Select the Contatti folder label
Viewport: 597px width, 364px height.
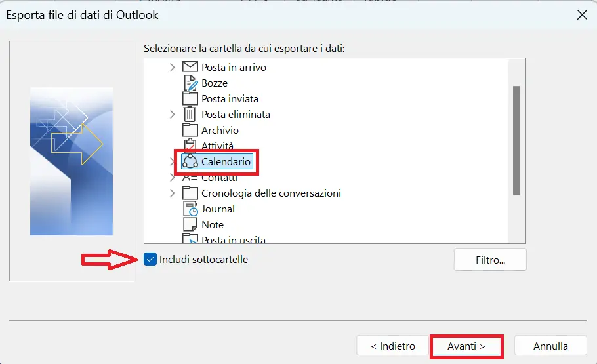click(219, 178)
